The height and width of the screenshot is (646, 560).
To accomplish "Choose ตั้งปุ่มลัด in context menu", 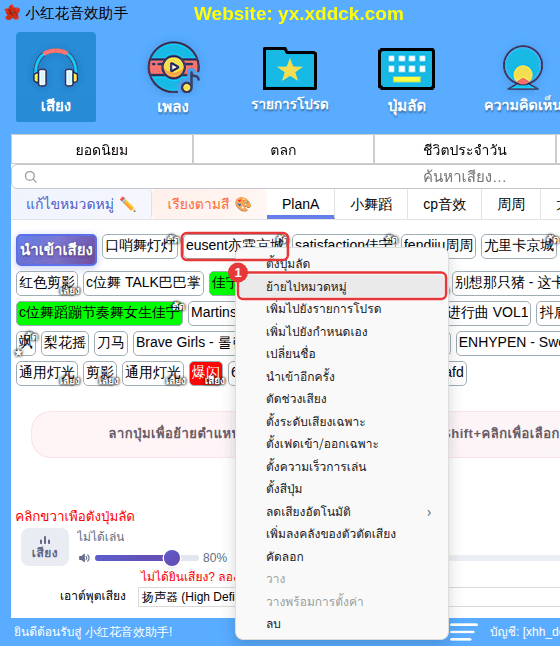I will (x=342, y=263).
